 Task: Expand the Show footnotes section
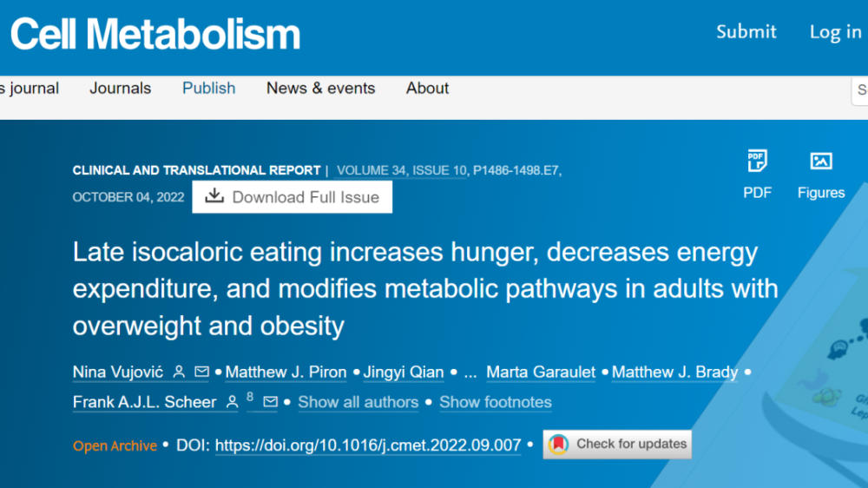(x=496, y=402)
